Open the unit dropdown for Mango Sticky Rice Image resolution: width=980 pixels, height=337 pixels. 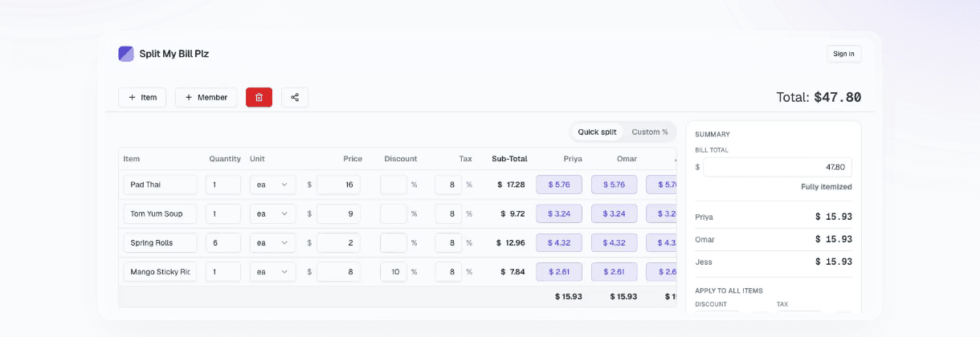click(272, 271)
